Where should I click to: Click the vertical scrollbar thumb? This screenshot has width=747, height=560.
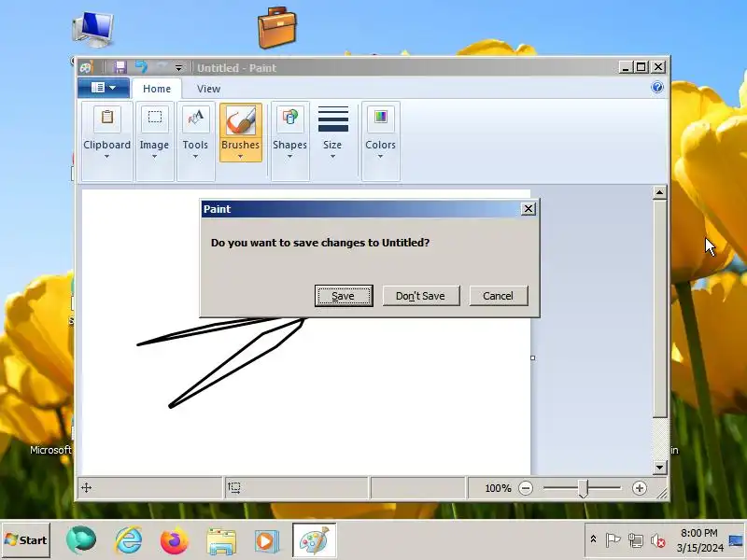tap(659, 309)
